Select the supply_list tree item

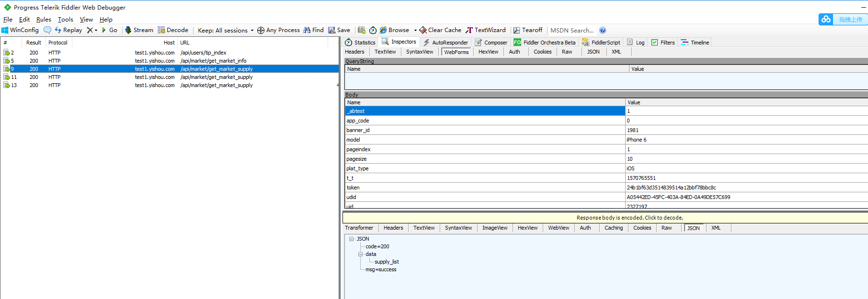pos(387,262)
